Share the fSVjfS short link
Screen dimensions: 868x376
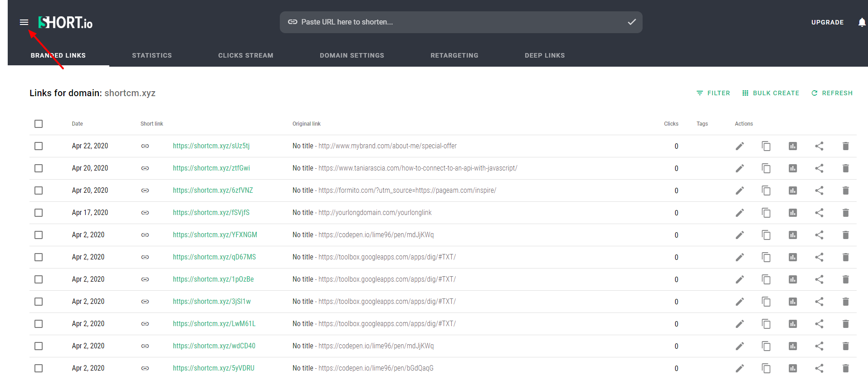[819, 213]
